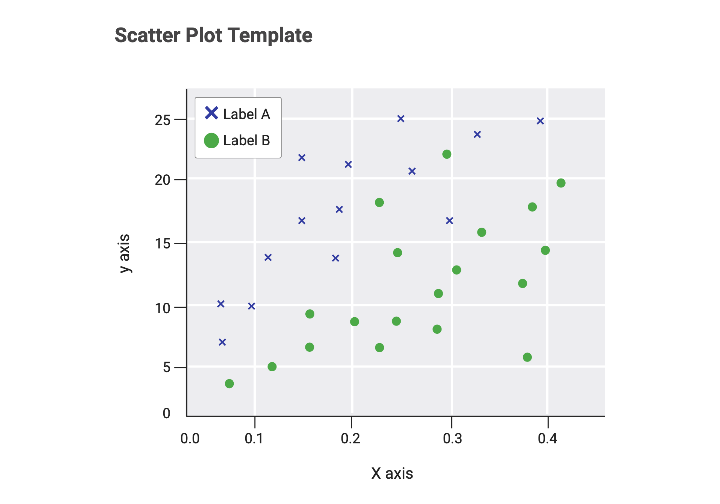
Task: Select the Label B legend text
Action: point(246,140)
